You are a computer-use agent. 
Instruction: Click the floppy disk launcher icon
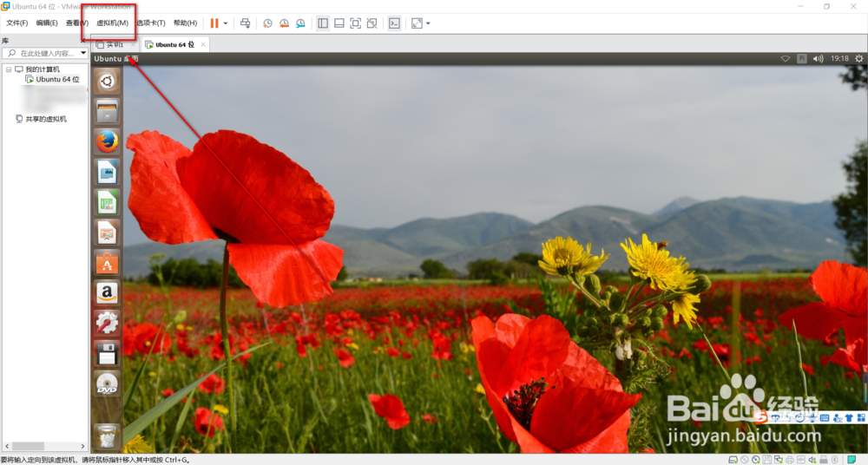point(107,353)
